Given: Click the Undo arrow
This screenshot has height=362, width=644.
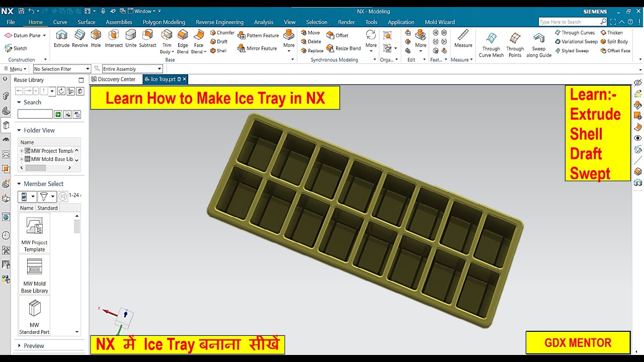Looking at the screenshot, I should [31, 11].
